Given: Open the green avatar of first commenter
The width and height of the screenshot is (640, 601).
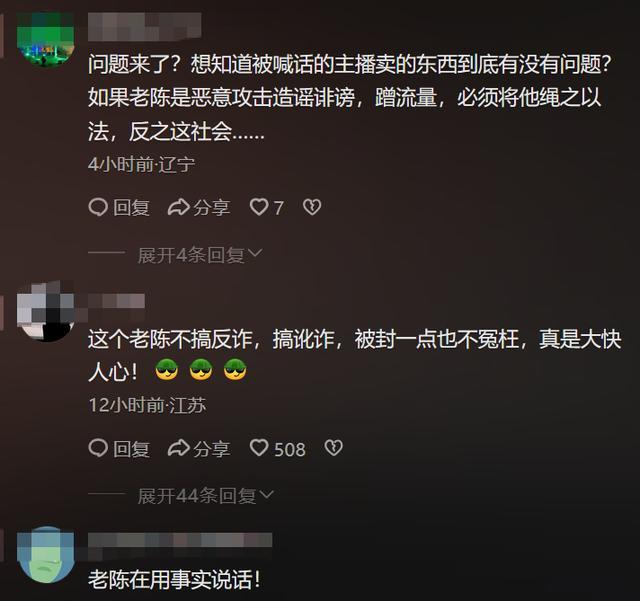Looking at the screenshot, I should click(46, 40).
